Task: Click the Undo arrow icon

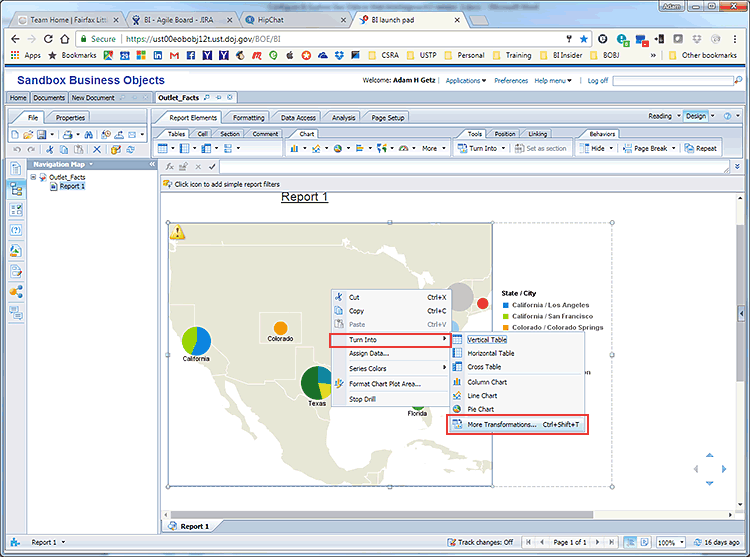Action: click(x=17, y=150)
